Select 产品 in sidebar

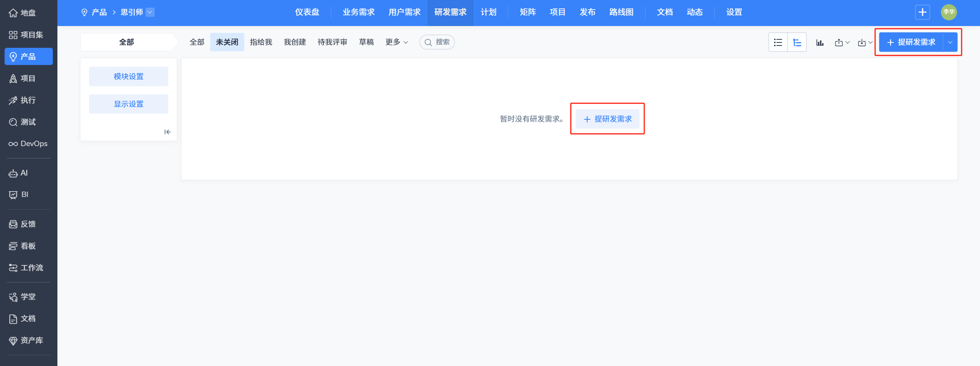(x=28, y=57)
